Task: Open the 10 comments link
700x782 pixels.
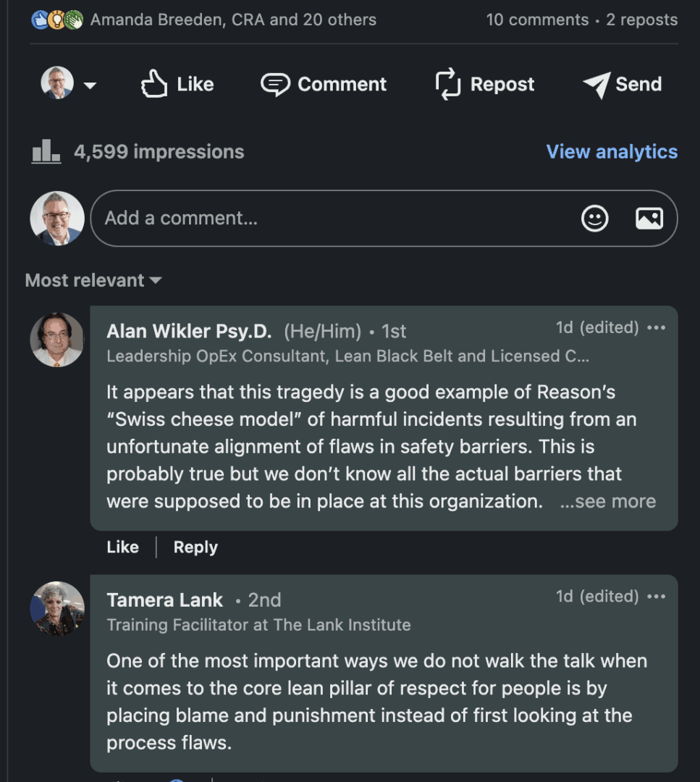Action: [x=537, y=20]
